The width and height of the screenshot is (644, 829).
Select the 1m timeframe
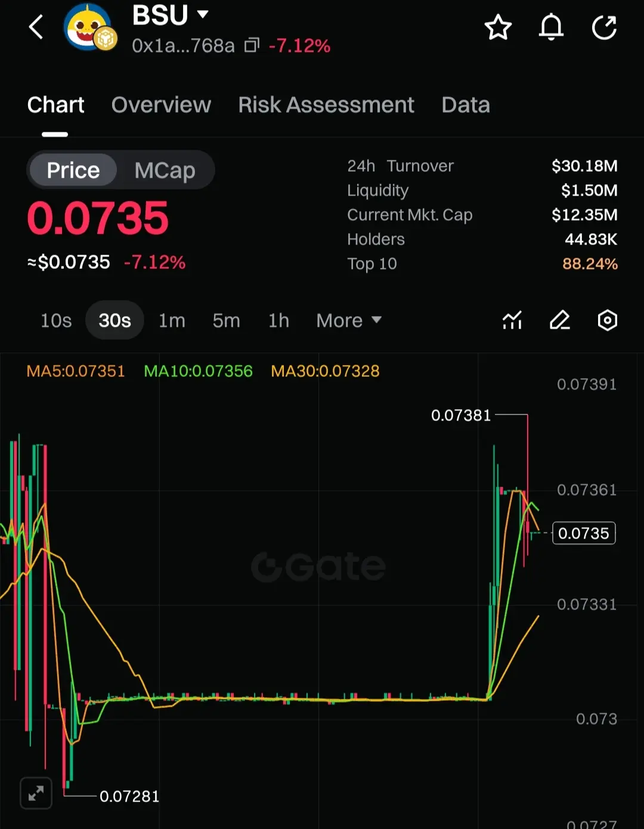(172, 320)
